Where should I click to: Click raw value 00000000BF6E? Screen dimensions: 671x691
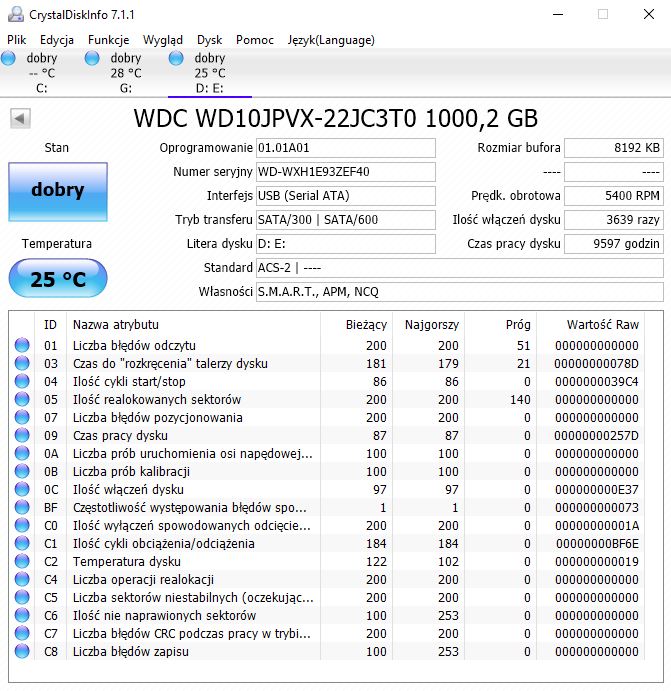[597, 544]
